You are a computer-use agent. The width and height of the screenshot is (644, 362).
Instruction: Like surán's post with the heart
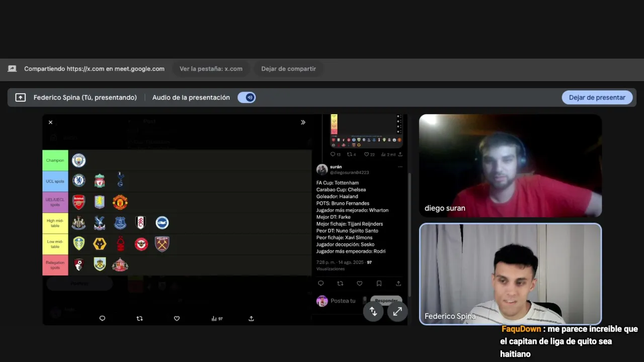tap(359, 284)
